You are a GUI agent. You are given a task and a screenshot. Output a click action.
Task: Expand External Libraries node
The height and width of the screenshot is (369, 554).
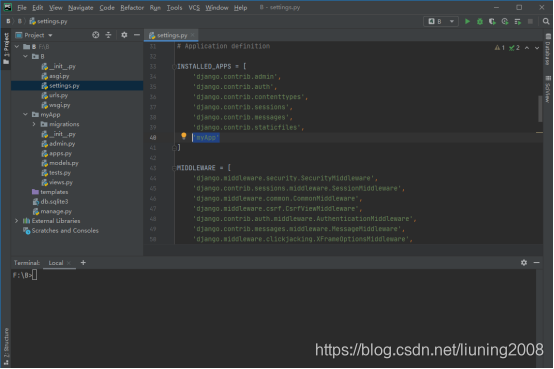pyautogui.click(x=17, y=221)
